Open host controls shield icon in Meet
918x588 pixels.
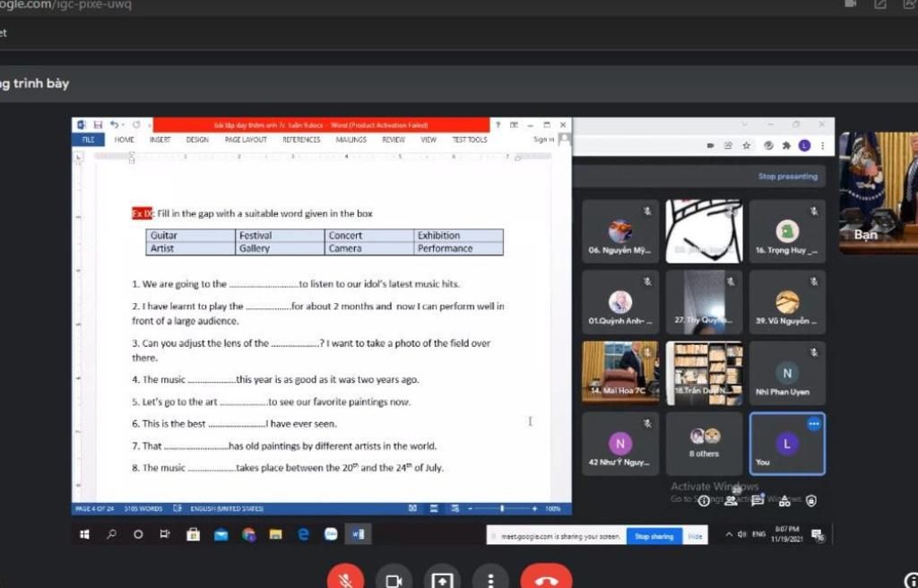click(811, 501)
